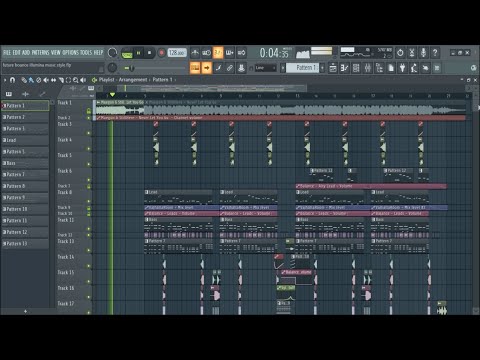Viewport: 480px width, 360px height.
Task: Toggle loop recording icon
Action: point(241,53)
